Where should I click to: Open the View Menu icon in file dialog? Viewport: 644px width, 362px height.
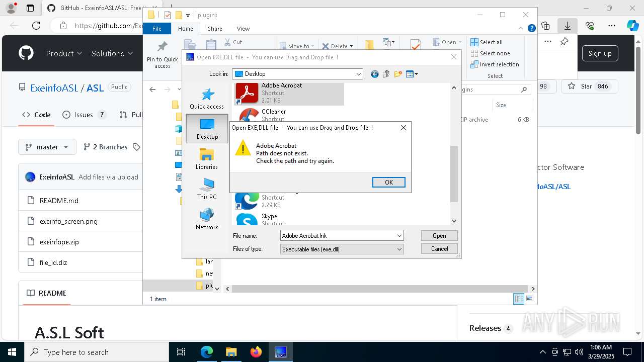click(x=412, y=74)
